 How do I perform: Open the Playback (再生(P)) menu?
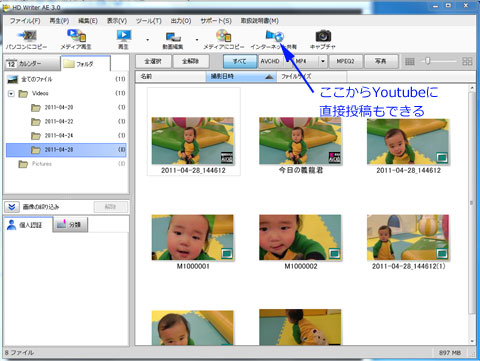tap(59, 21)
